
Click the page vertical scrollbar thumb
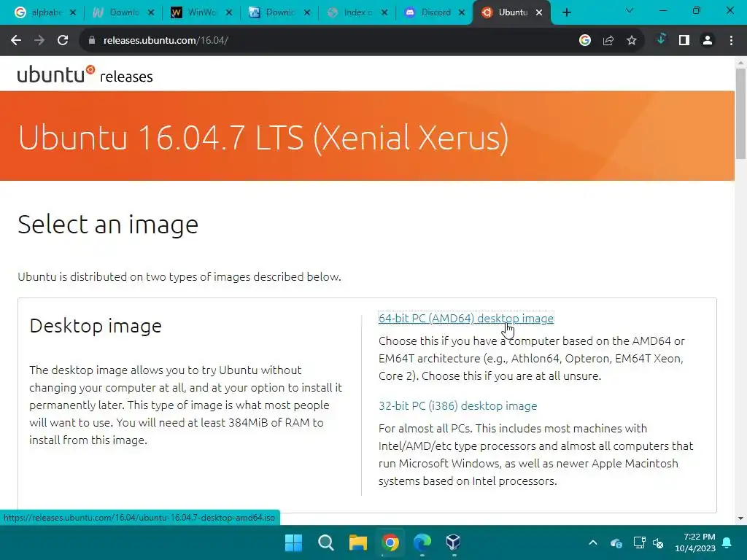pyautogui.click(x=740, y=113)
